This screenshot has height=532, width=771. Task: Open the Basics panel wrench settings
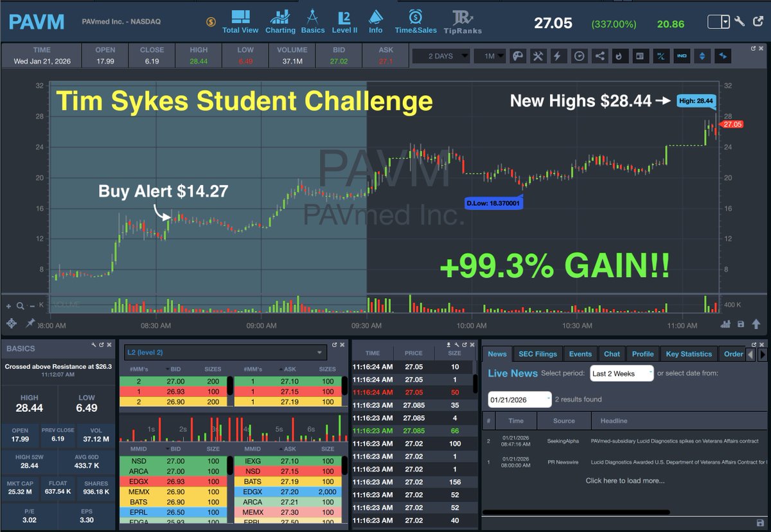94,346
